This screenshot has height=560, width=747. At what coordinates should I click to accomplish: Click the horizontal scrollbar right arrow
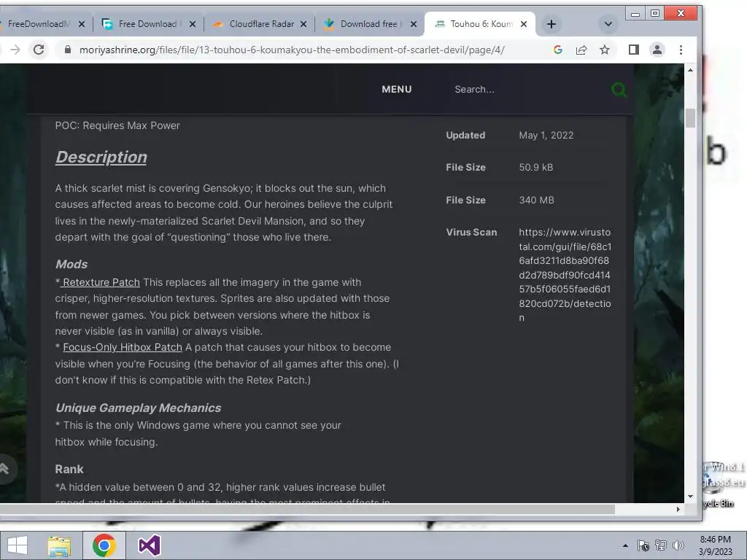click(x=678, y=509)
